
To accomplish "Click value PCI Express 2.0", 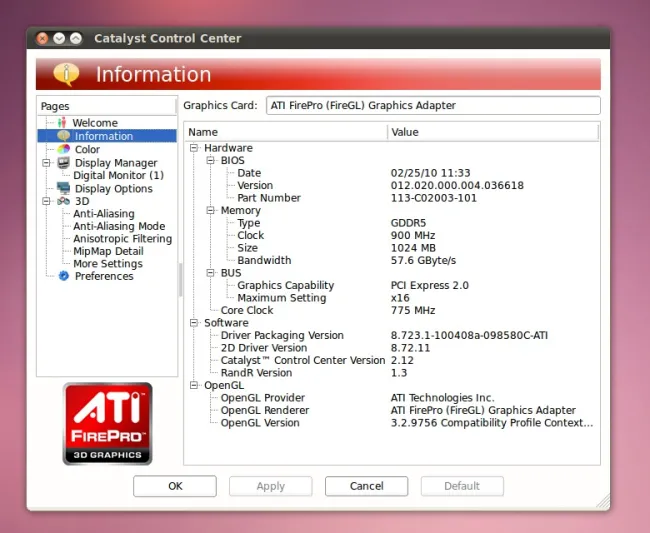I will click(429, 285).
